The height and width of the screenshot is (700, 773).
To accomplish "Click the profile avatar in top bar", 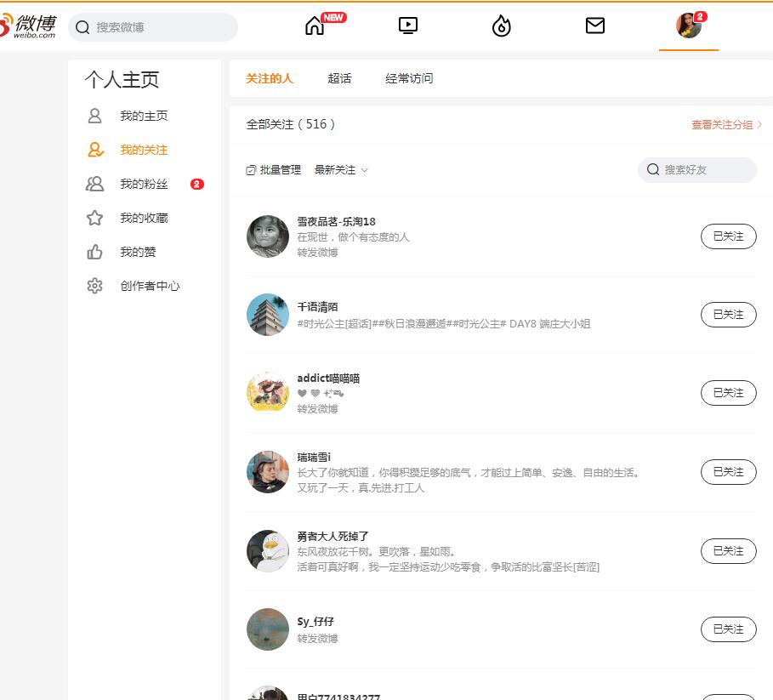I will (688, 26).
